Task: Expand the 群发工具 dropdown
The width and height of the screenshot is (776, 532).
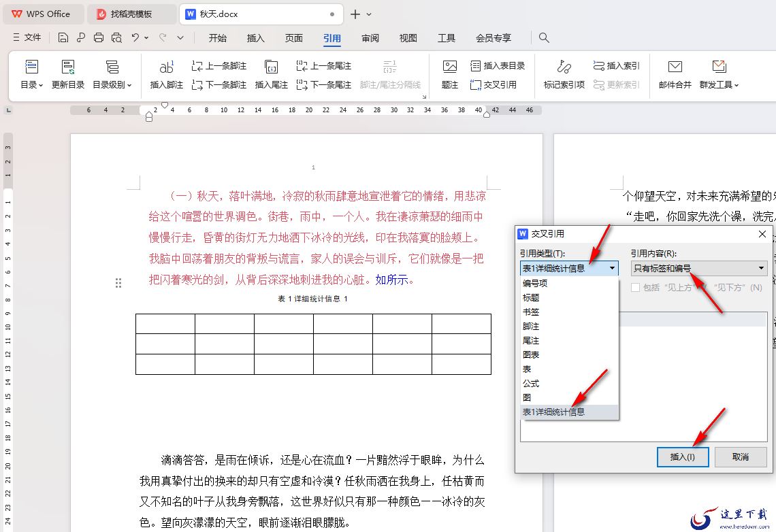Action: pos(719,74)
